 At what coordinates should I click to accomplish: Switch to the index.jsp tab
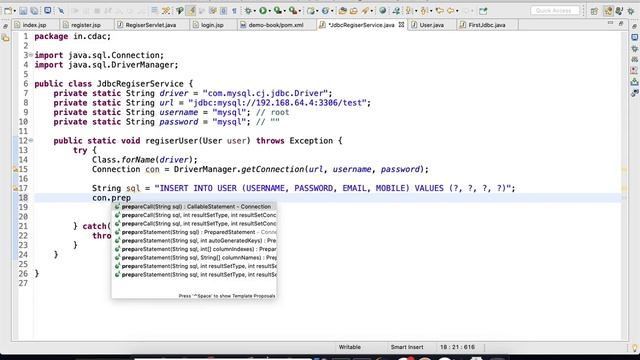[34, 25]
